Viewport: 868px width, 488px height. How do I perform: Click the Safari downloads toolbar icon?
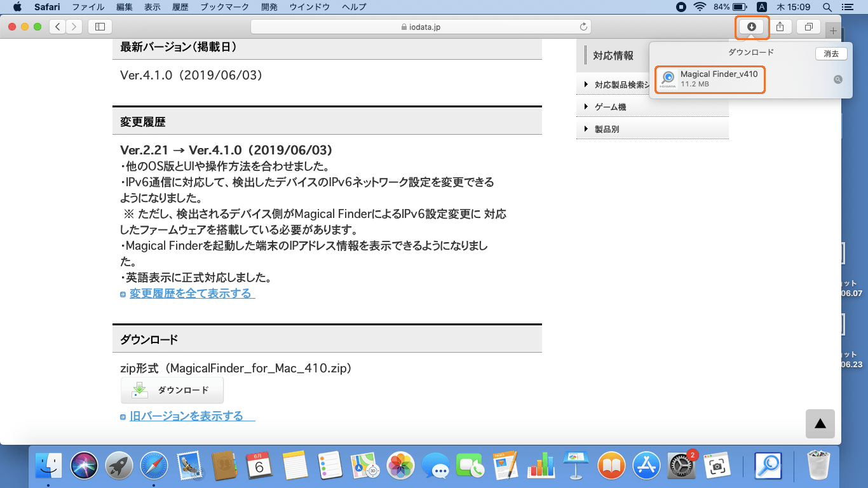pos(752,27)
